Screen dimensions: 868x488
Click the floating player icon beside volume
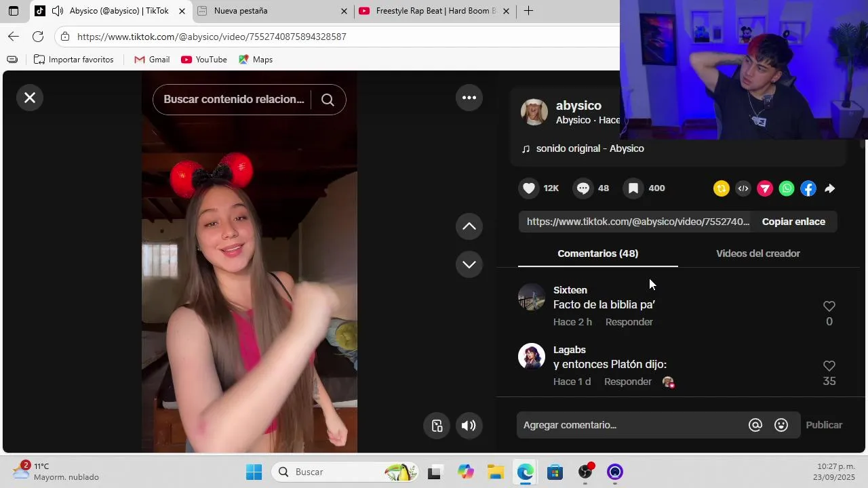point(437,426)
